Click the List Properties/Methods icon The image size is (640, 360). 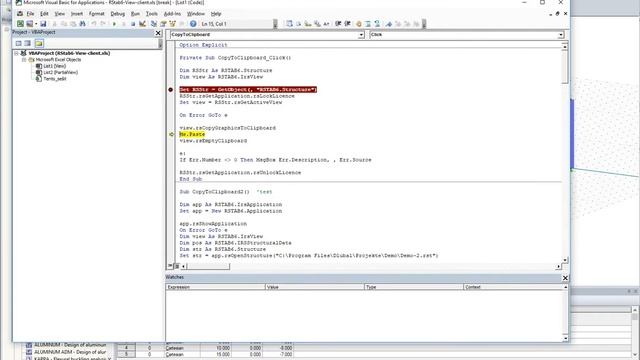(289, 24)
